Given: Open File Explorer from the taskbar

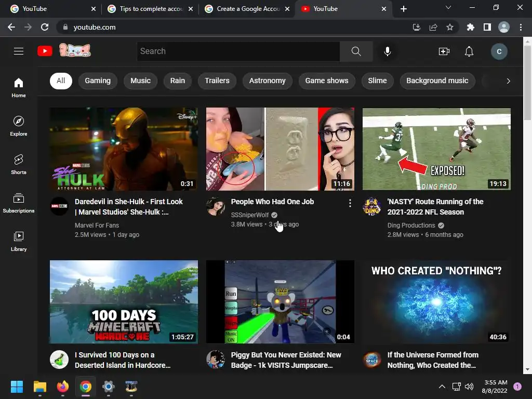Looking at the screenshot, I should [x=39, y=387].
